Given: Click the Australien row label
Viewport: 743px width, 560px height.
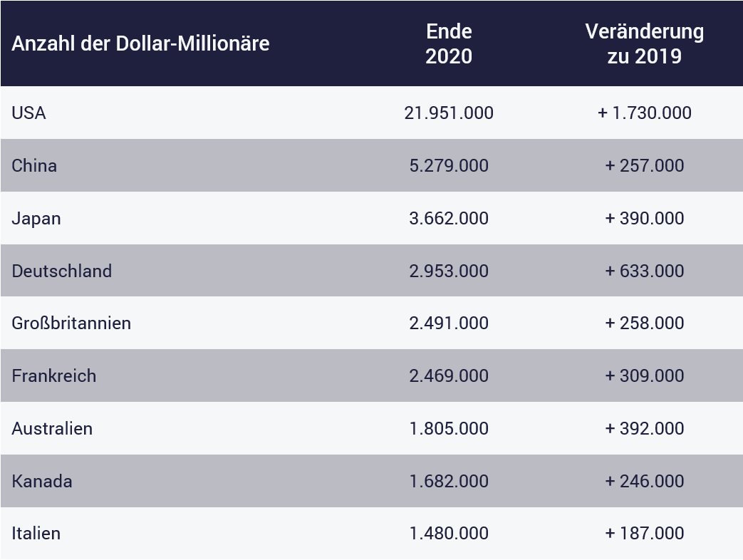Looking at the screenshot, I should coord(52,428).
